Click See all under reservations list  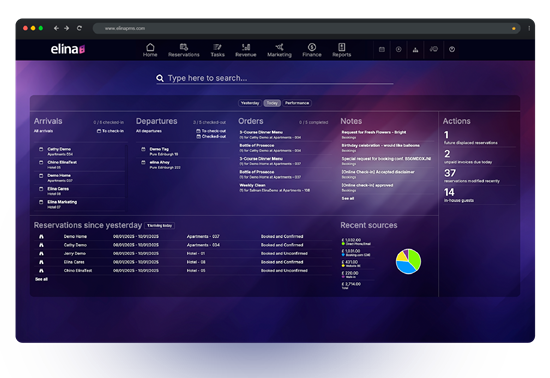click(x=41, y=279)
